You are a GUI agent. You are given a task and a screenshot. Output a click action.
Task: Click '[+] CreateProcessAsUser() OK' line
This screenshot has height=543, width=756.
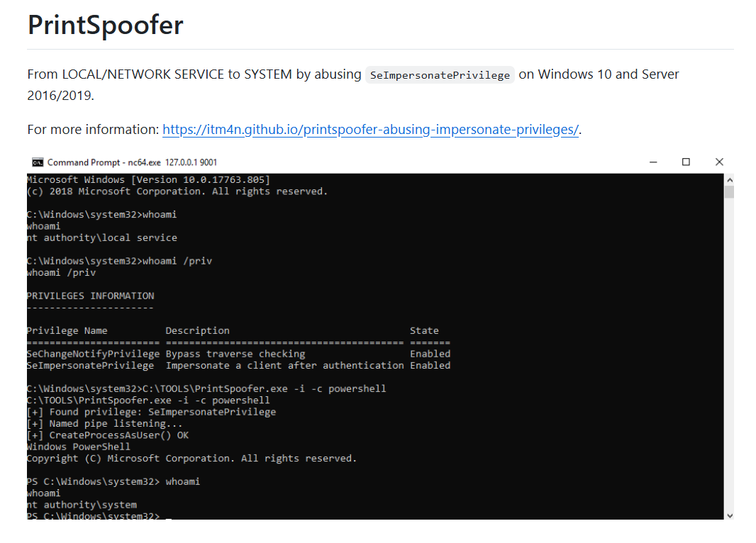click(108, 435)
